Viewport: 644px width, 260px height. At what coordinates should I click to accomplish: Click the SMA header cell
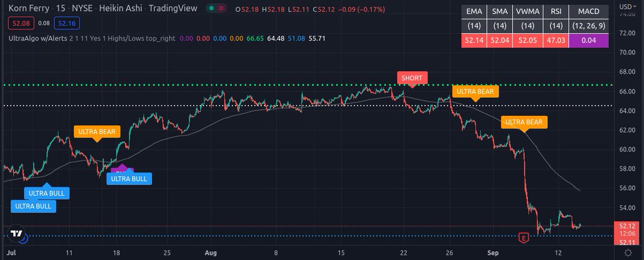499,11
